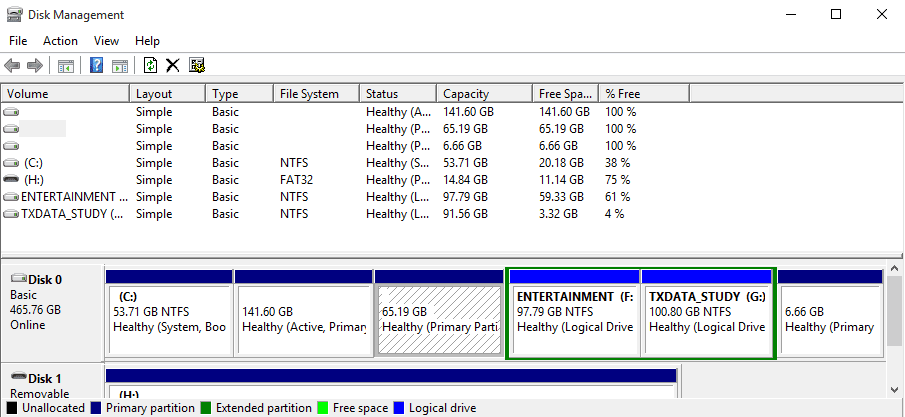Screen dimensions: 905x417
Task: Open the View menu
Action: click(x=106, y=41)
